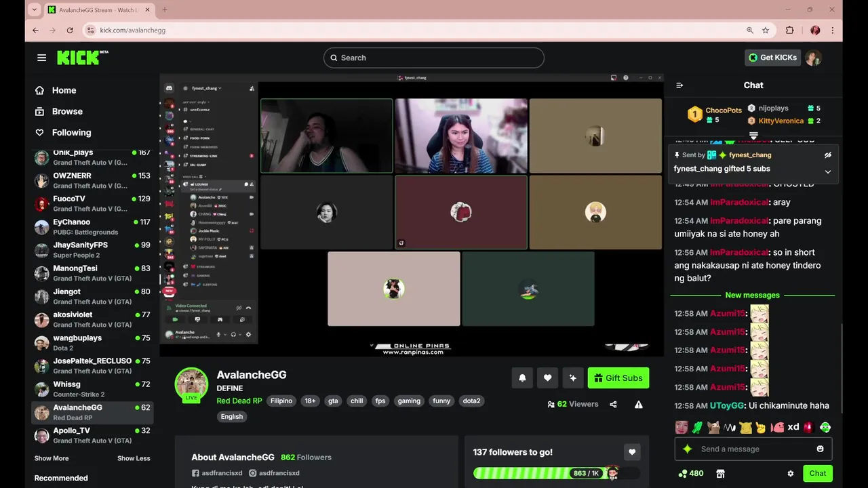Open the chat shop storefront icon

(x=720, y=474)
